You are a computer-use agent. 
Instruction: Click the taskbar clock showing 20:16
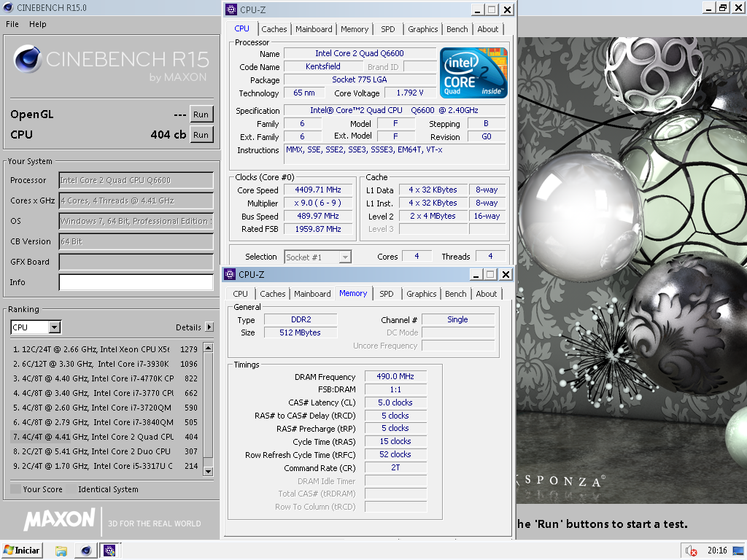[717, 551]
